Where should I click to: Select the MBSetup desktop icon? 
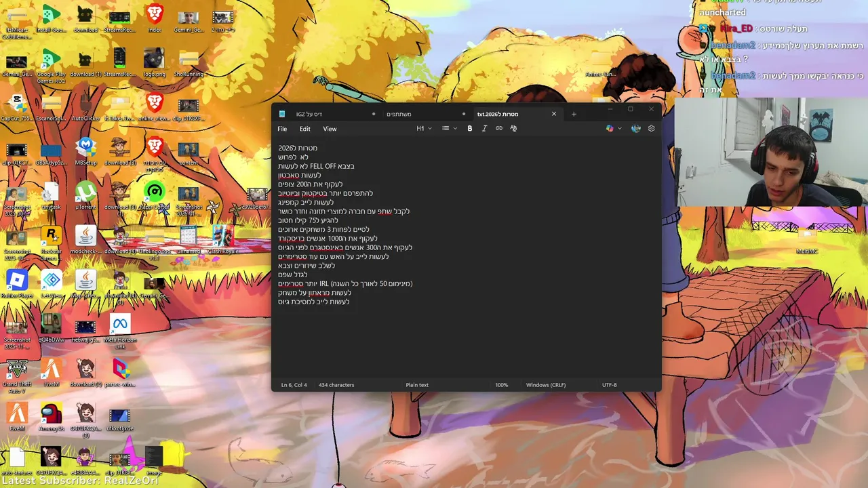pyautogui.click(x=85, y=152)
